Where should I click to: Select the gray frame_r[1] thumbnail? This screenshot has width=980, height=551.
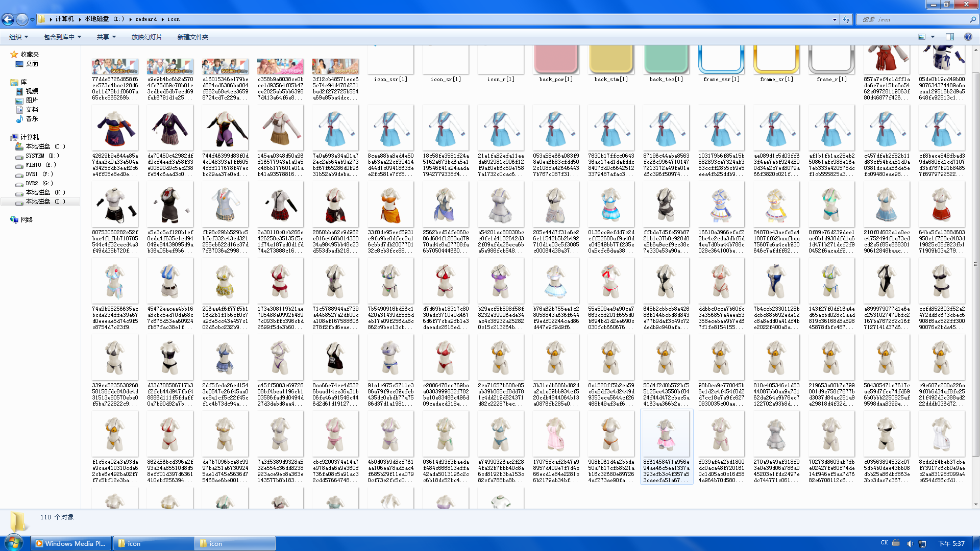[831, 59]
